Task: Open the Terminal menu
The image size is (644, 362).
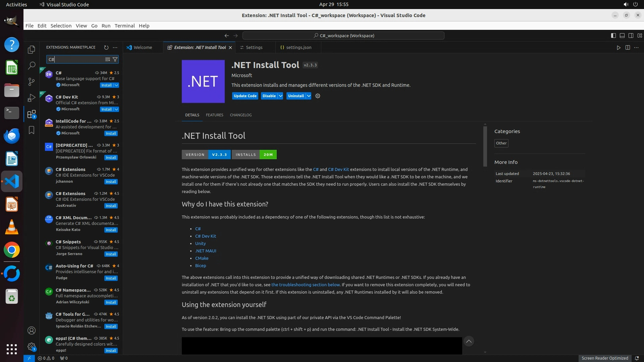Action: pyautogui.click(x=124, y=26)
